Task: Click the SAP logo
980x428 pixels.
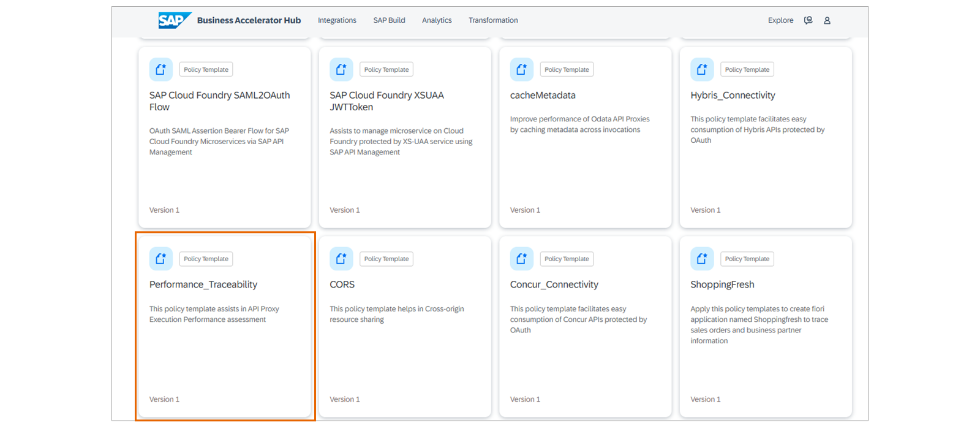Action: [175, 20]
